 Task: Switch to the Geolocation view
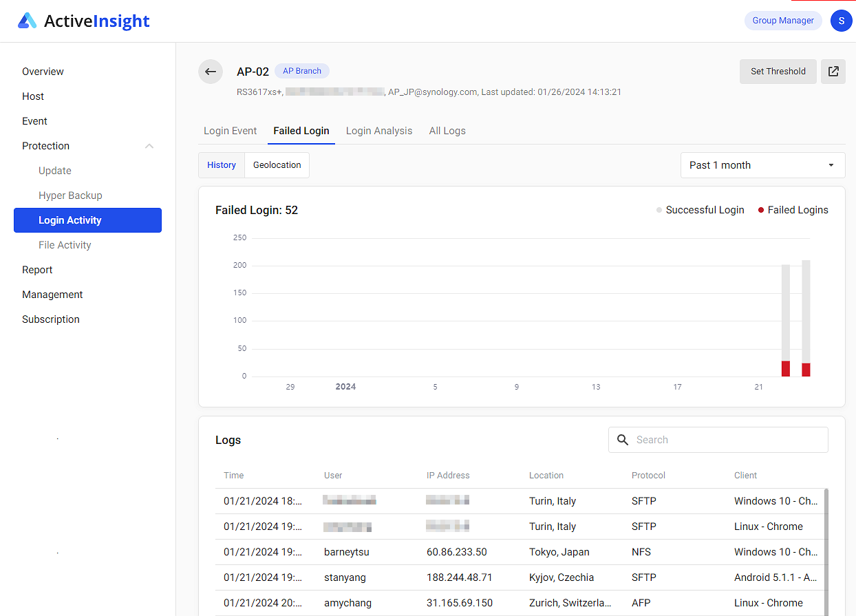pyautogui.click(x=277, y=164)
